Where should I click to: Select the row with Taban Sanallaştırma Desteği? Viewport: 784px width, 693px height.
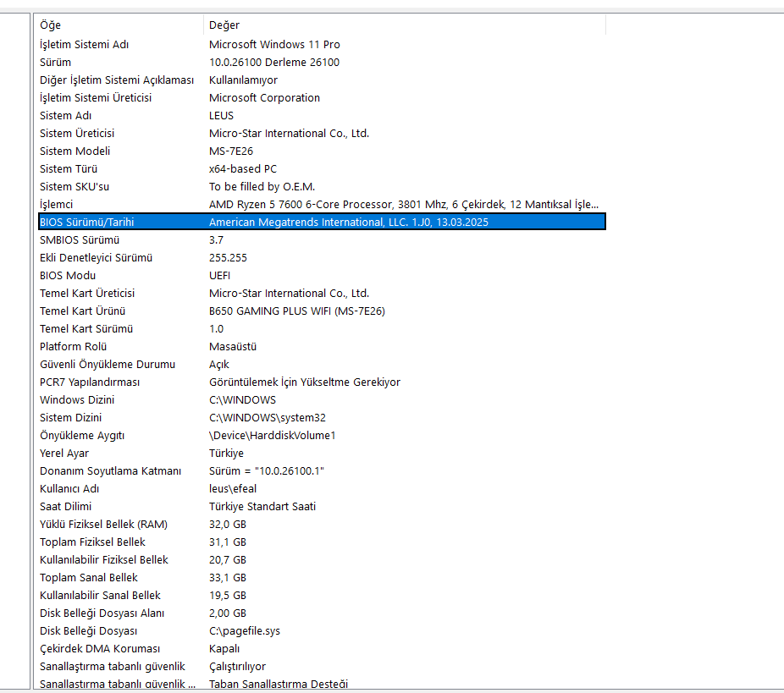coord(322,684)
